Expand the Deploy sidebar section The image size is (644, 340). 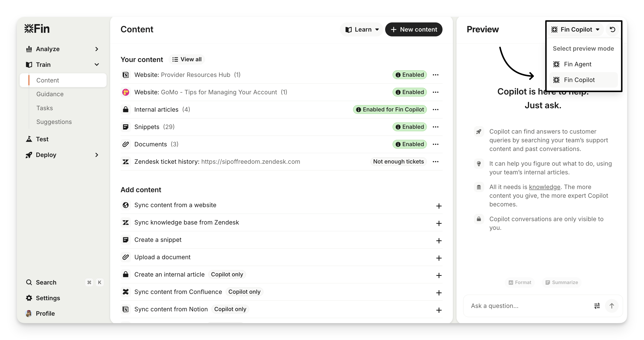pyautogui.click(x=96, y=155)
